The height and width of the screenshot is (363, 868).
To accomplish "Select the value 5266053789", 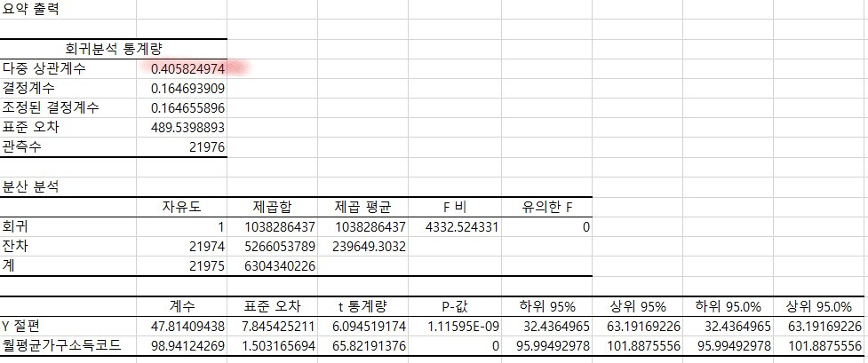I will point(280,247).
